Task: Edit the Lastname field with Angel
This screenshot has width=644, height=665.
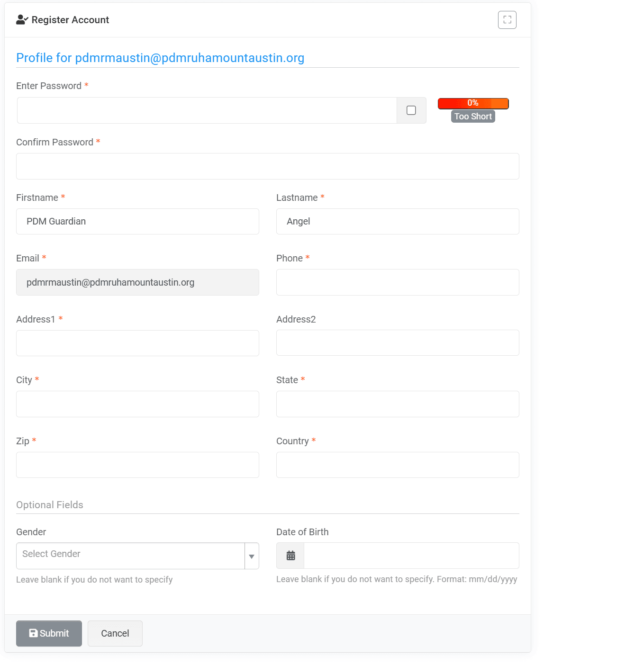Action: [398, 221]
